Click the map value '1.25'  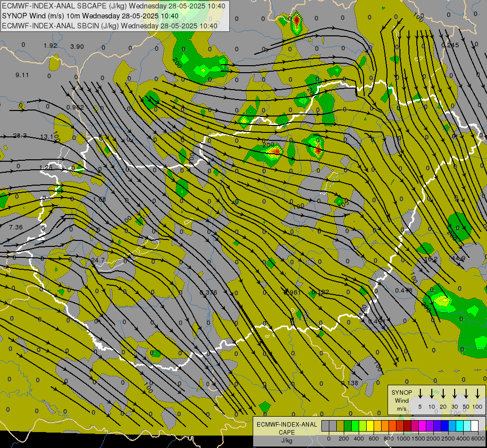(x=46, y=168)
